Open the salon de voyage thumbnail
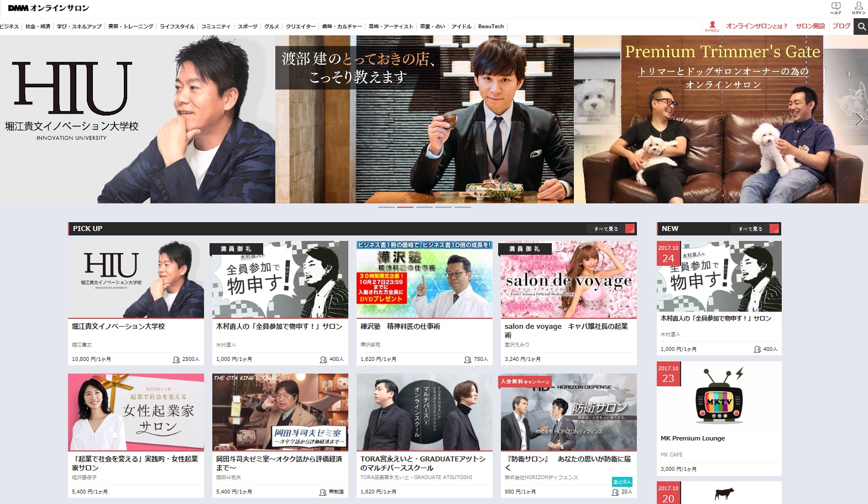 tap(569, 280)
